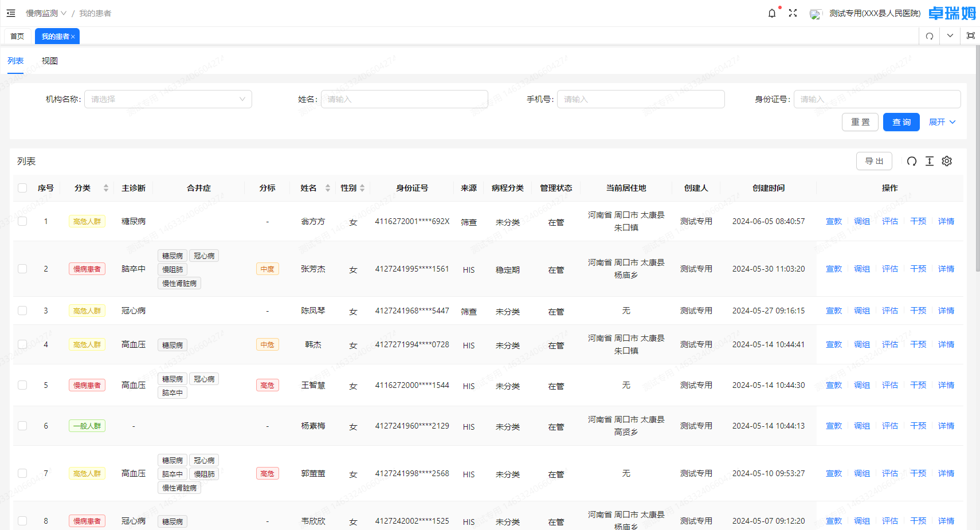Adjust table row density icon

930,161
